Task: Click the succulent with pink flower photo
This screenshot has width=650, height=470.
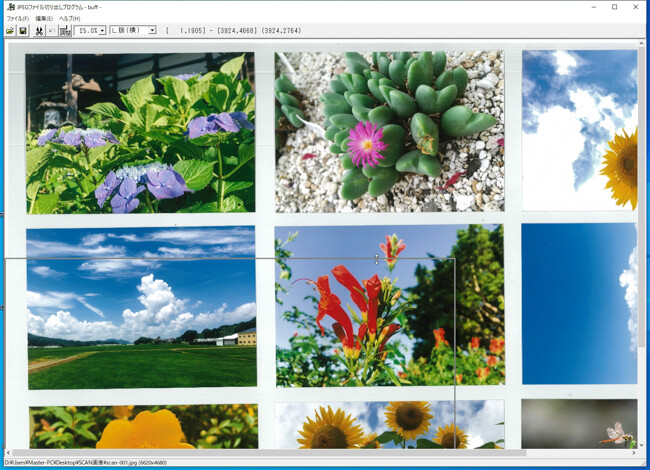Action: pyautogui.click(x=389, y=131)
